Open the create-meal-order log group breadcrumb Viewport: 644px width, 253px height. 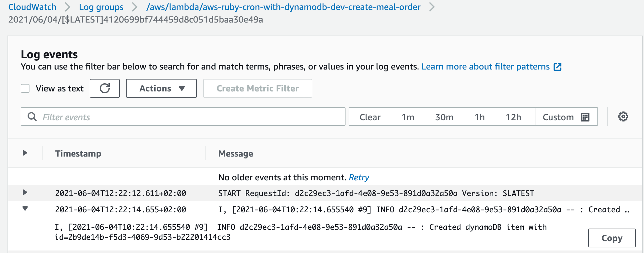(x=283, y=7)
